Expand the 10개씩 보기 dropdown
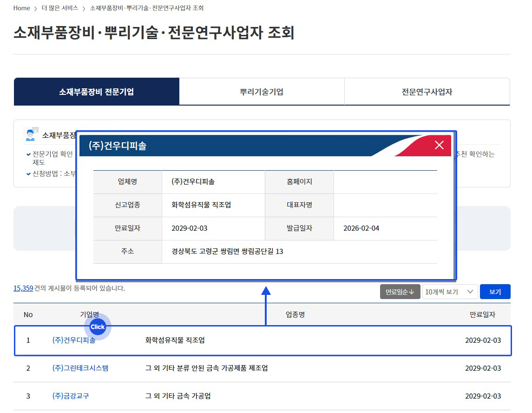Screen dimensions: 532x413 (450, 292)
